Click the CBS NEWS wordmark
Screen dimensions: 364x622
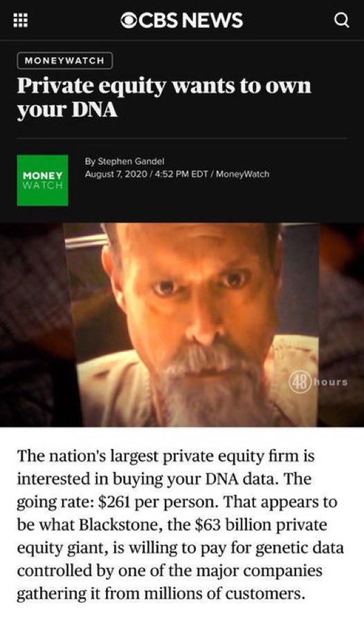point(190,20)
